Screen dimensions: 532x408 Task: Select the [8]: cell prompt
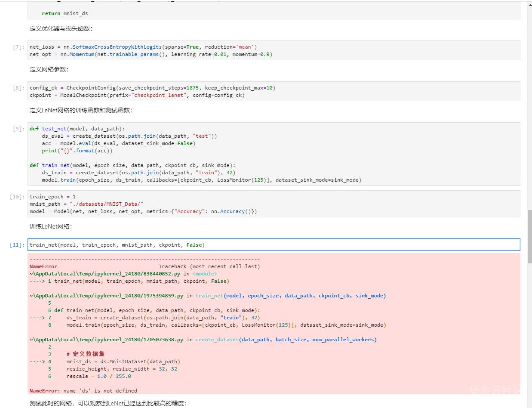19,88
